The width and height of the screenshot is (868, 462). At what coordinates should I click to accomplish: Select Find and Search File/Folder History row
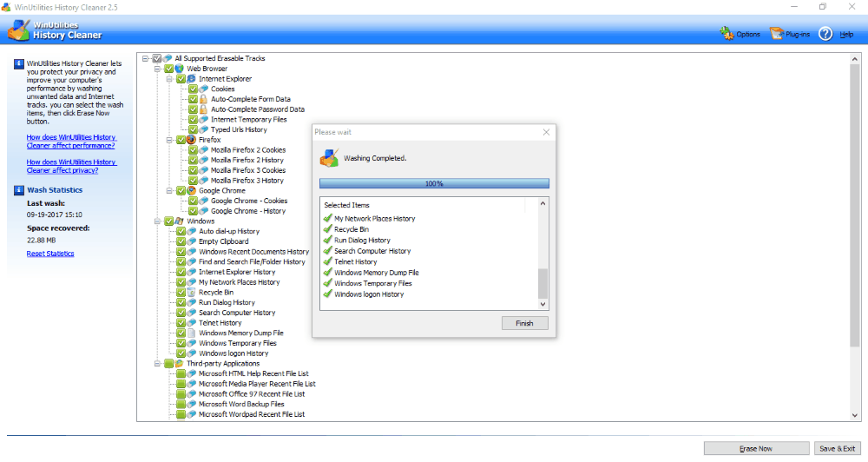tap(252, 261)
